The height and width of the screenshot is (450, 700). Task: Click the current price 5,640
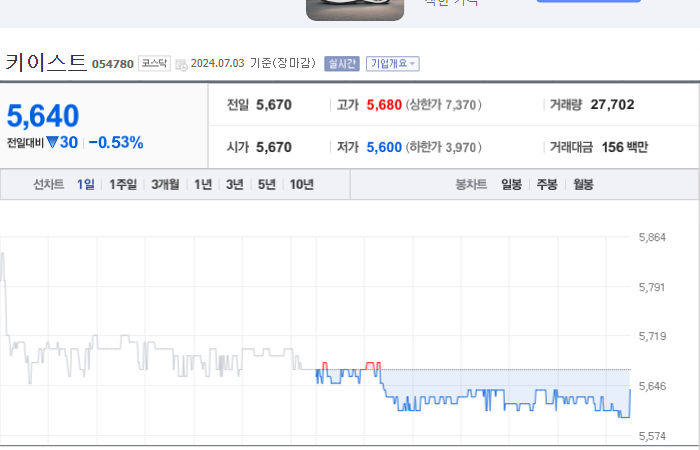click(43, 116)
